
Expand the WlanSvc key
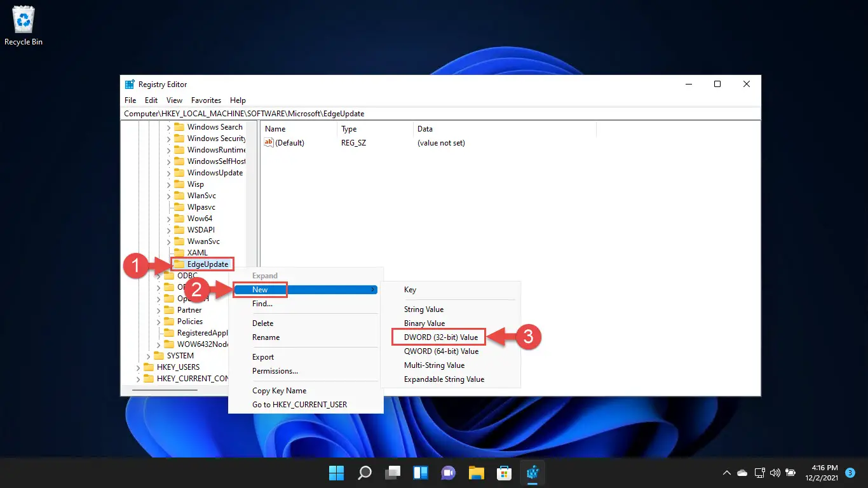point(168,196)
